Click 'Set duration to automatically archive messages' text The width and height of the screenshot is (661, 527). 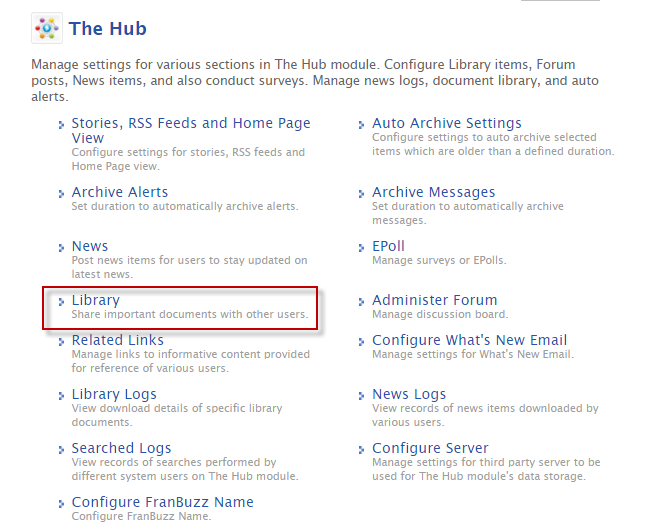click(468, 213)
